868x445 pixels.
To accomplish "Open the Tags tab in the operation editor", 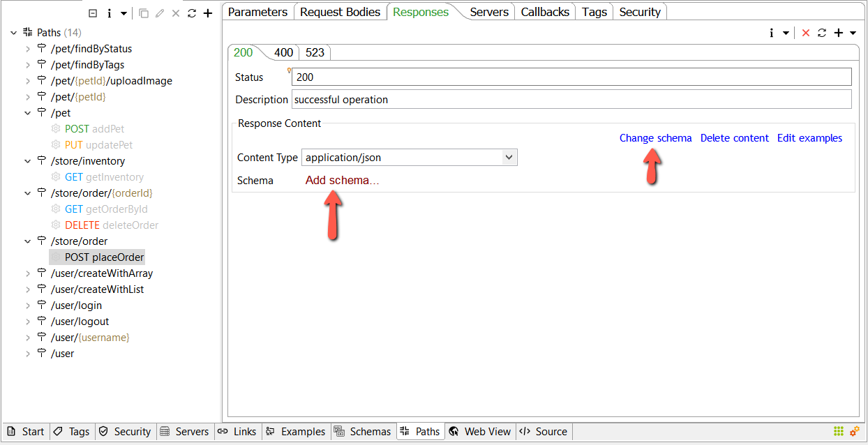I will [594, 12].
